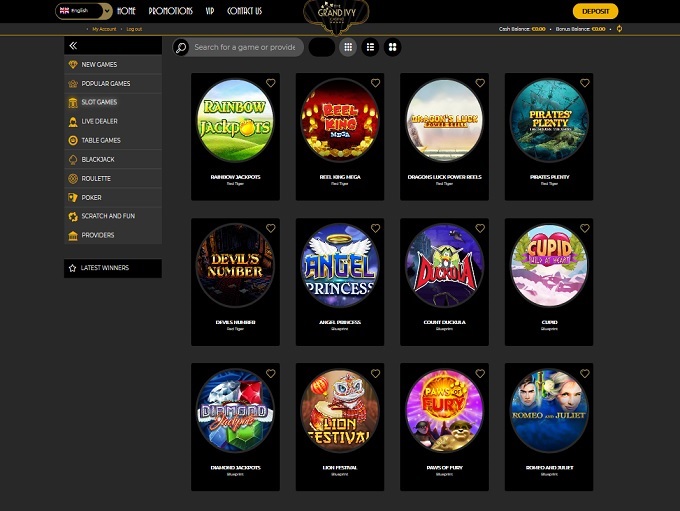Collapse the sidebar with double chevron

73,46
